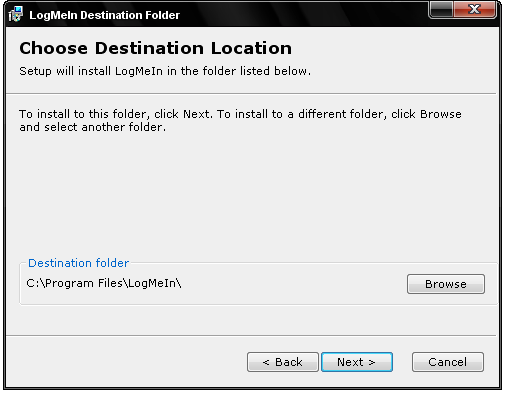Click the Choose Destination Location heading
Image resolution: width=508 pixels, height=393 pixels.
pos(155,48)
